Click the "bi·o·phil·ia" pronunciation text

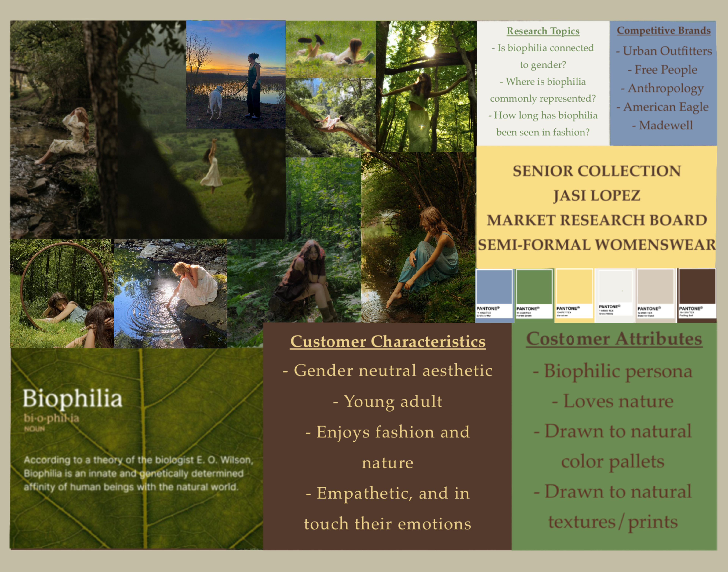[x=52, y=418]
